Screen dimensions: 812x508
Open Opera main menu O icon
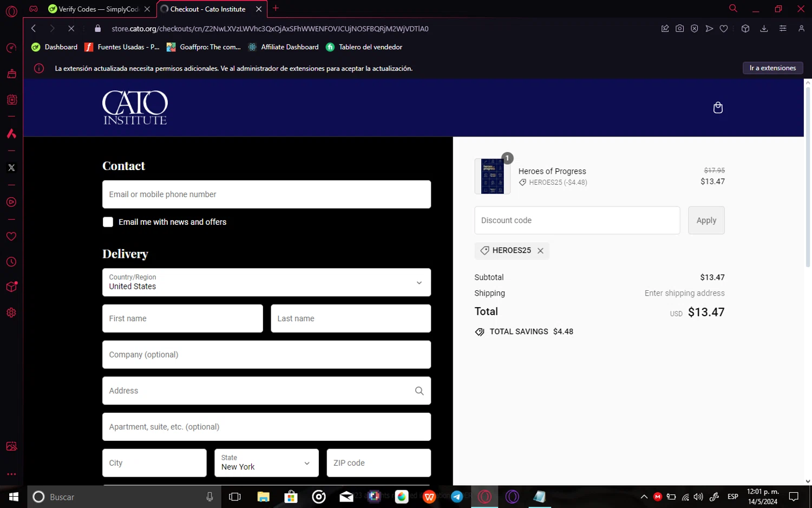(11, 11)
